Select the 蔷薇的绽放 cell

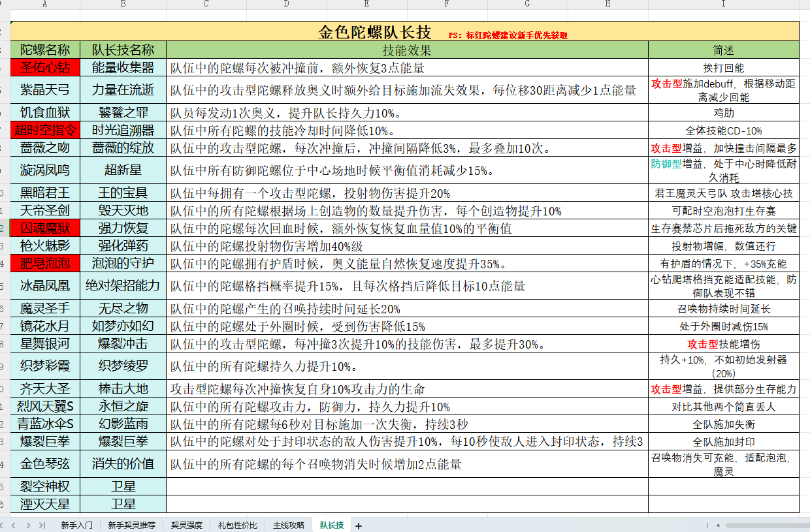point(123,148)
